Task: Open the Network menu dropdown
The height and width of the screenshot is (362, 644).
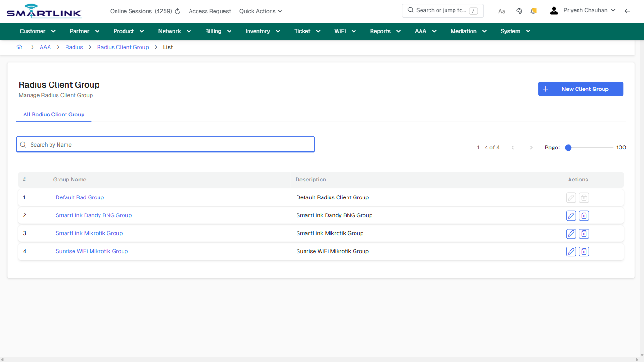Action: tap(174, 31)
